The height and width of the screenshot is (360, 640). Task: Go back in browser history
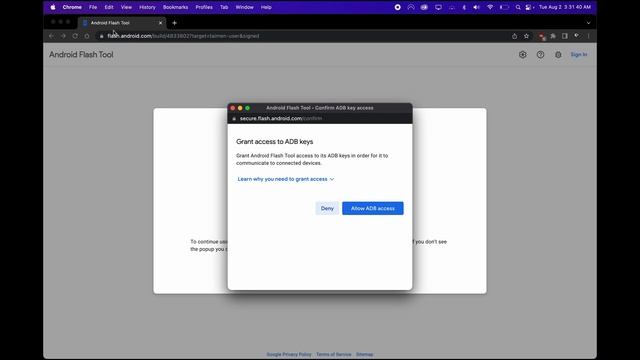pyautogui.click(x=51, y=36)
